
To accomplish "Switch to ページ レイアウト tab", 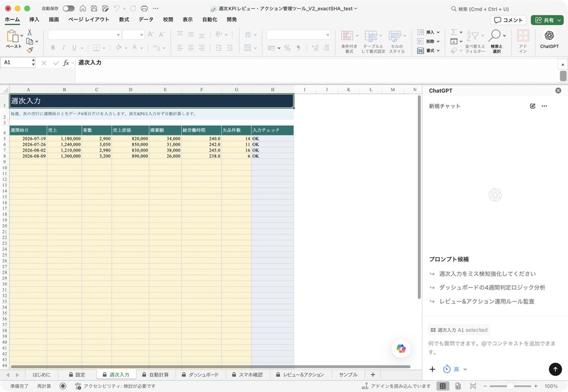I will pyautogui.click(x=88, y=19).
